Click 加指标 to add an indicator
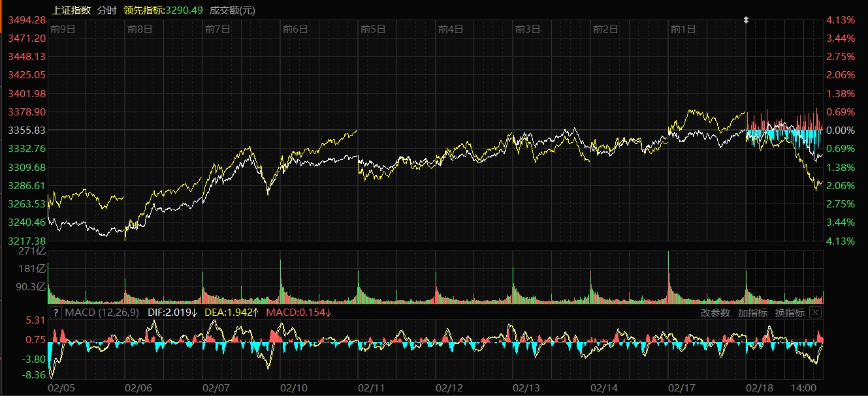 click(x=752, y=312)
